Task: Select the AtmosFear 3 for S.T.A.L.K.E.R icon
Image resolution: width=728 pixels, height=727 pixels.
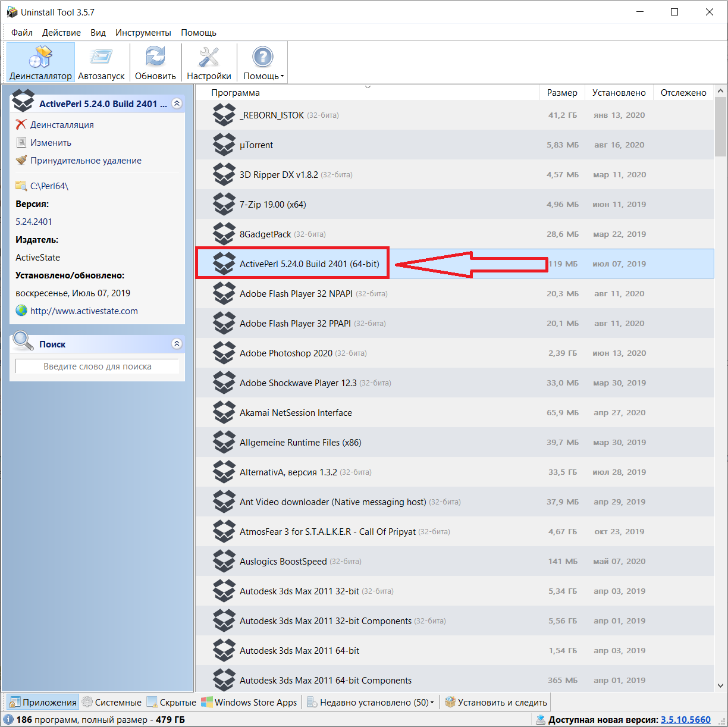Action: click(224, 532)
